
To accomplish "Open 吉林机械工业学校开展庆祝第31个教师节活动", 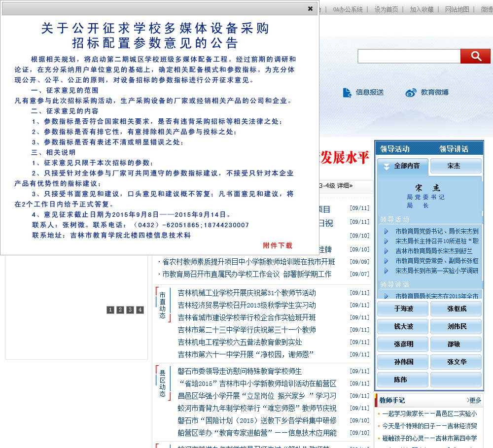I will [x=247, y=293].
